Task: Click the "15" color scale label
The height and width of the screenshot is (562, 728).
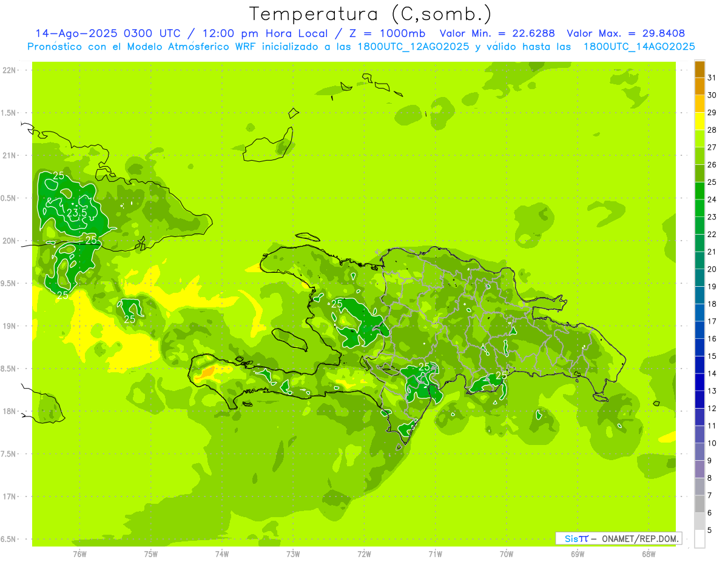Action: click(712, 356)
